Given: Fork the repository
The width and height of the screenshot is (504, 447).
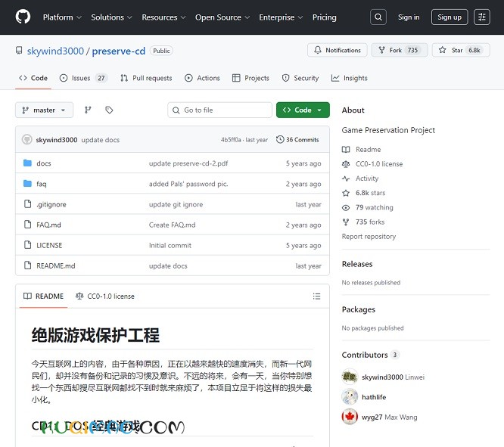Looking at the screenshot, I should point(400,50).
